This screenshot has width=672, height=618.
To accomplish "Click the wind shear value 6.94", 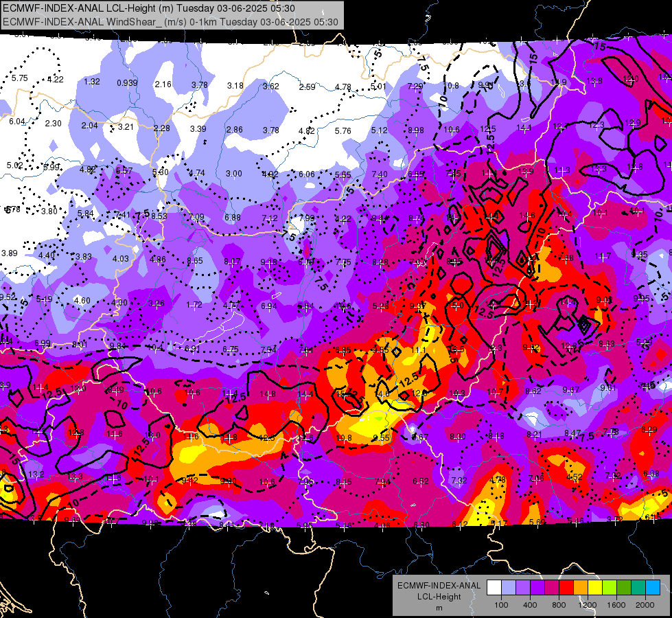I will 268,306.
